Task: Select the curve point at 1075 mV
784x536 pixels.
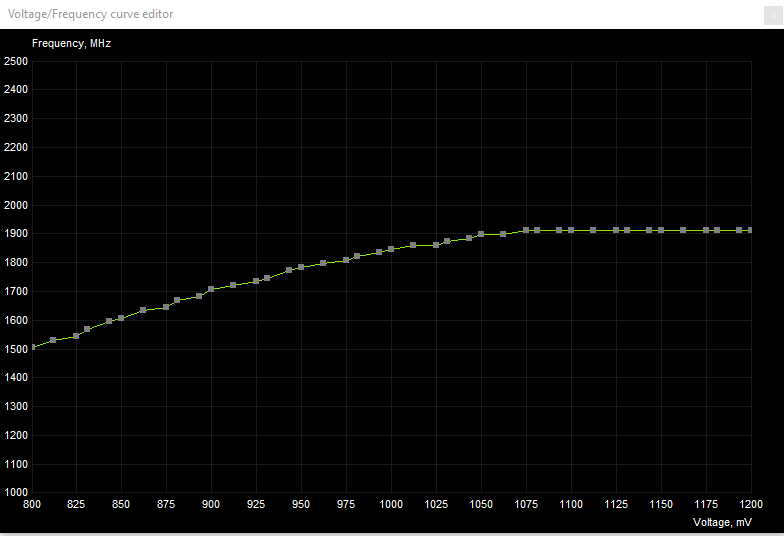Action: click(526, 230)
